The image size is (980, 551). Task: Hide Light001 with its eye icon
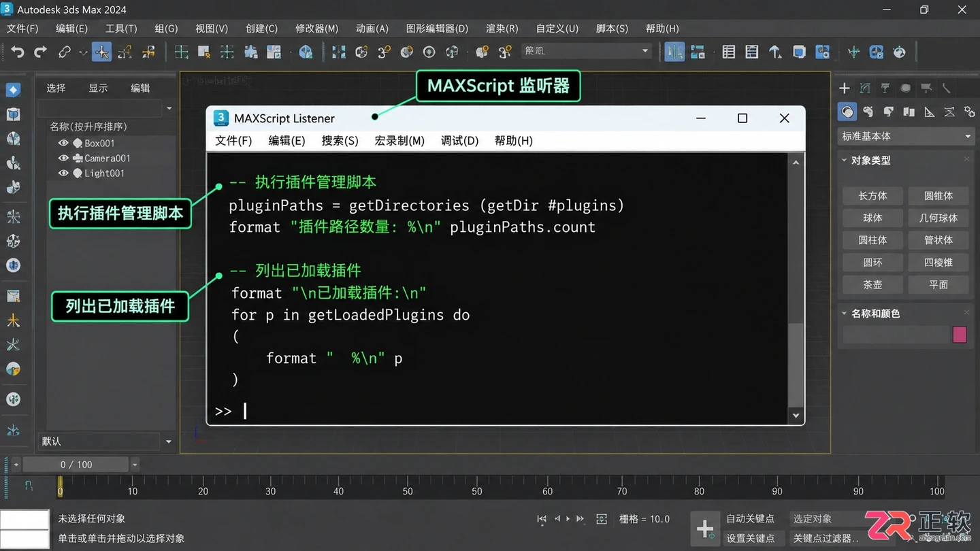click(x=63, y=173)
